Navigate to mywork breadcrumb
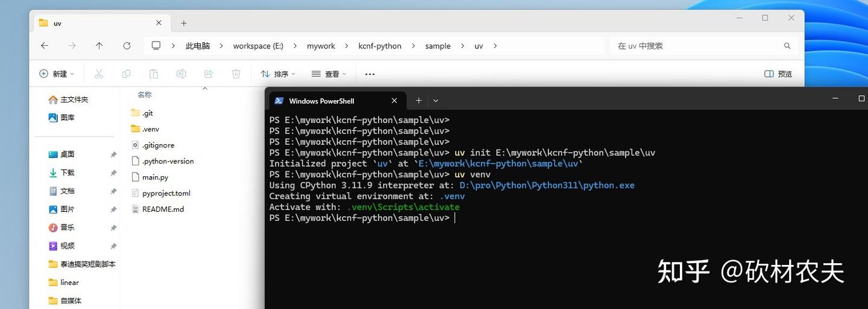Image resolution: width=868 pixels, height=309 pixels. click(321, 46)
